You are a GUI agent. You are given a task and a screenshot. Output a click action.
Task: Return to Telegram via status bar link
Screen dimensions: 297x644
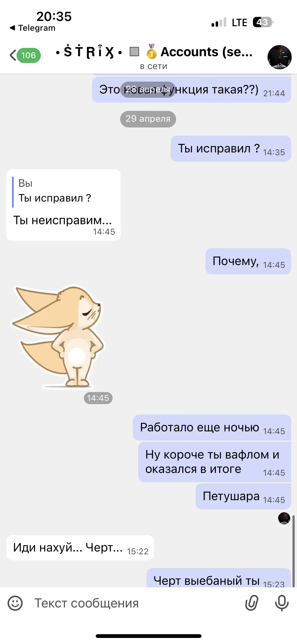click(x=32, y=28)
